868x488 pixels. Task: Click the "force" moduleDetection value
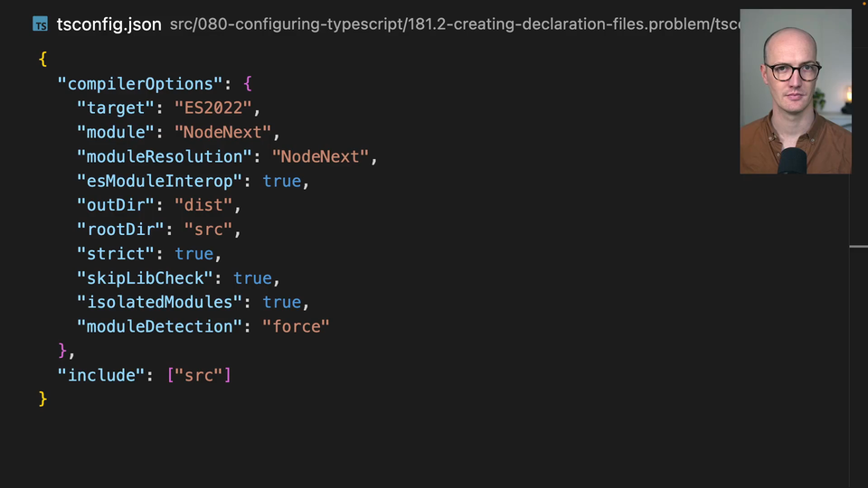click(296, 326)
